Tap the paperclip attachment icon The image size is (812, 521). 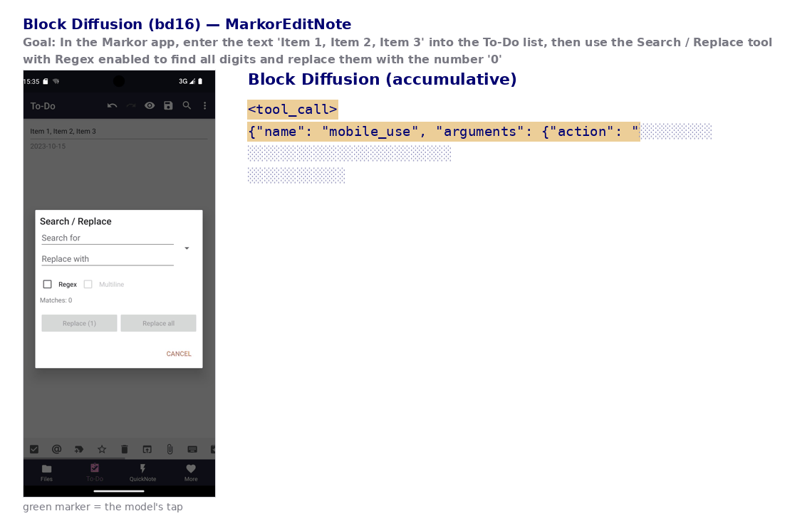(170, 449)
